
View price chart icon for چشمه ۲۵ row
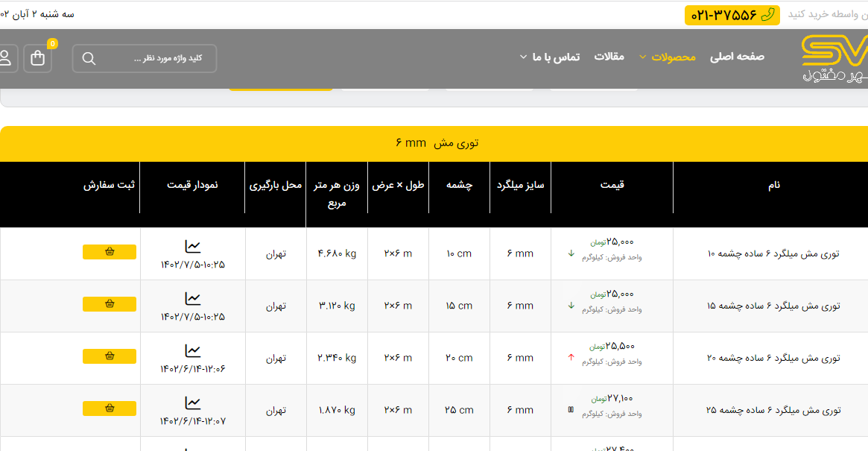(193, 403)
